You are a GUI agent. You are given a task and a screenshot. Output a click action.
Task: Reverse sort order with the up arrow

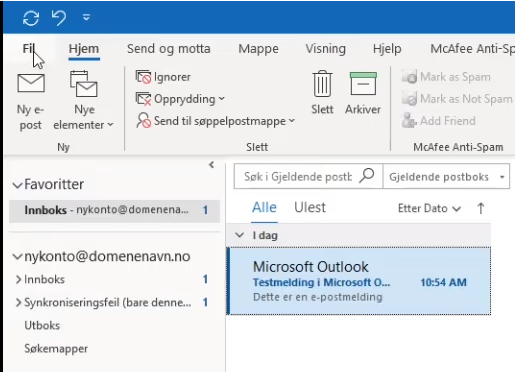[x=481, y=209]
